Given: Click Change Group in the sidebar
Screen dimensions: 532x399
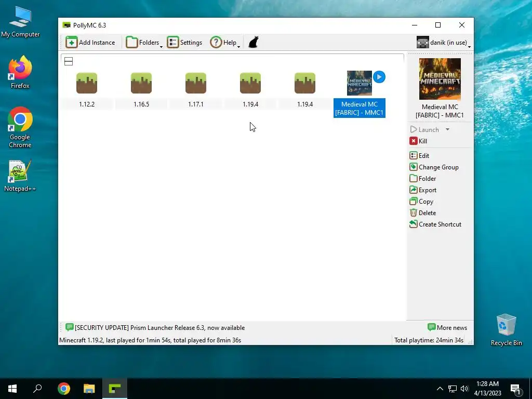Looking at the screenshot, I should pos(434,167).
